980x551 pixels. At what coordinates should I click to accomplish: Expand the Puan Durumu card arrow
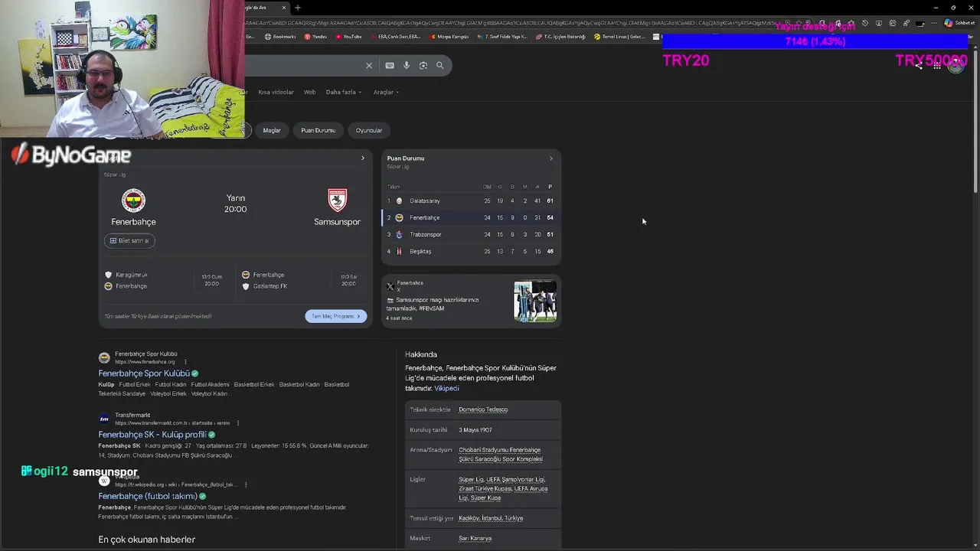tap(551, 158)
